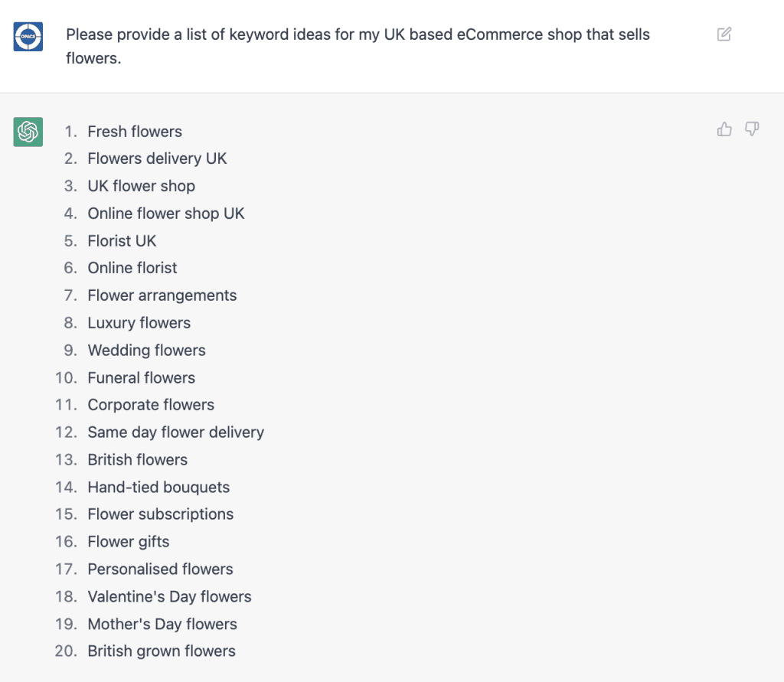Click the thumbs down icon
Viewport: 784px width, 682px height.
click(x=752, y=129)
